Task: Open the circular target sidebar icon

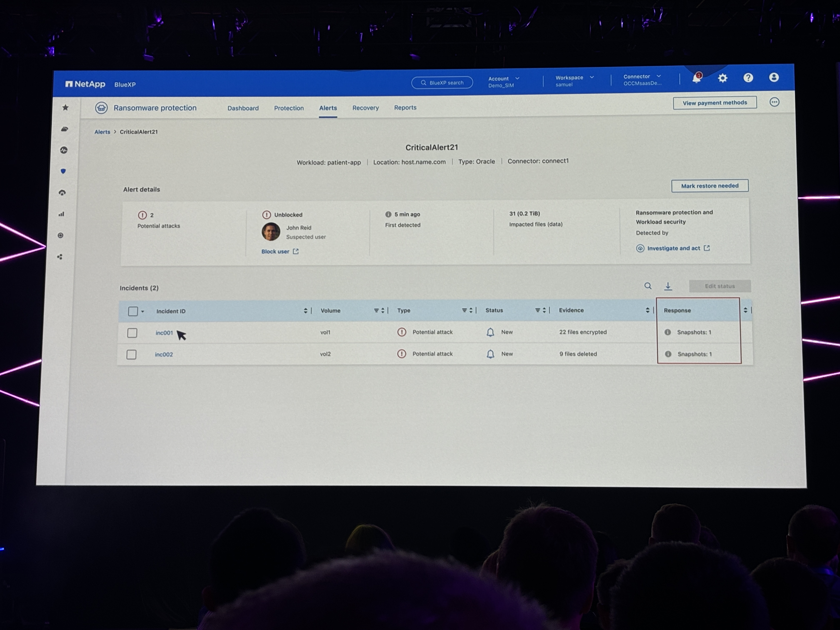Action: (61, 235)
